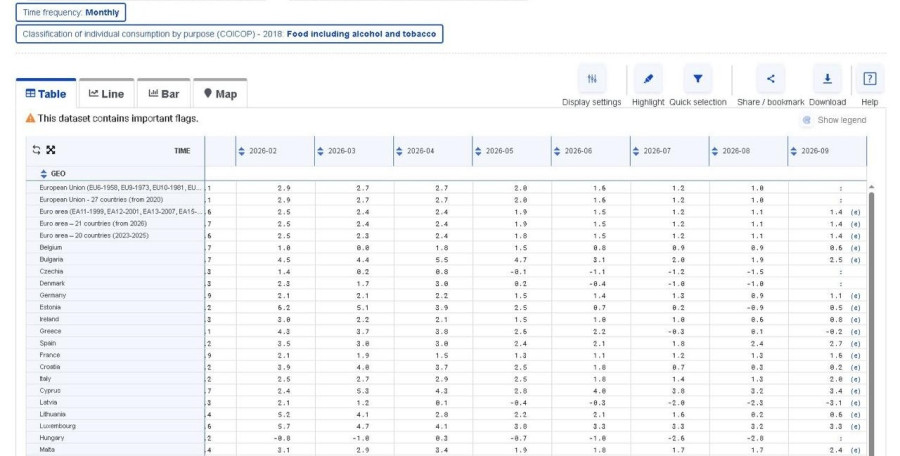Open Share / bookmark icon
900x456 pixels.
click(770, 79)
